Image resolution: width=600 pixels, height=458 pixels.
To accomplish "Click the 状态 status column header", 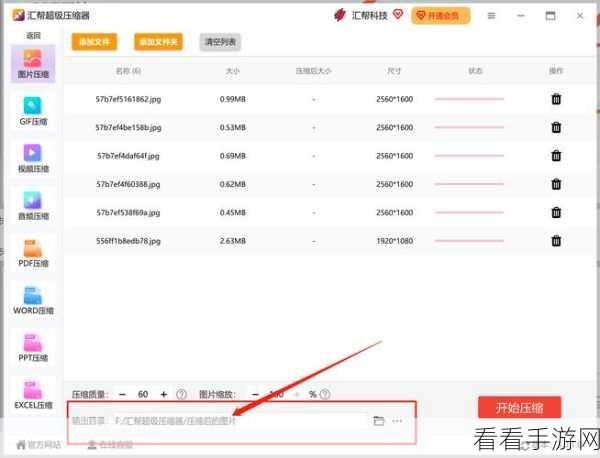I will click(475, 71).
